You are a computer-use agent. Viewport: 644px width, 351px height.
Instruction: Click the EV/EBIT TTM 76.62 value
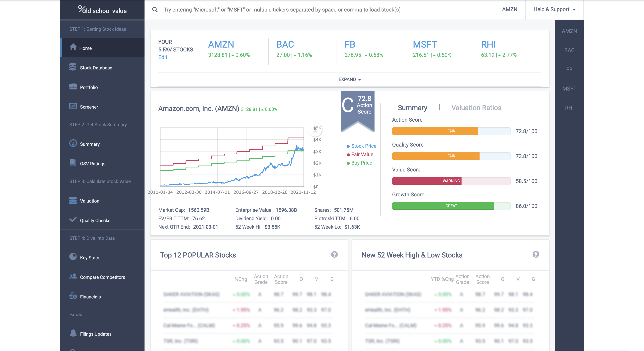[198, 218]
